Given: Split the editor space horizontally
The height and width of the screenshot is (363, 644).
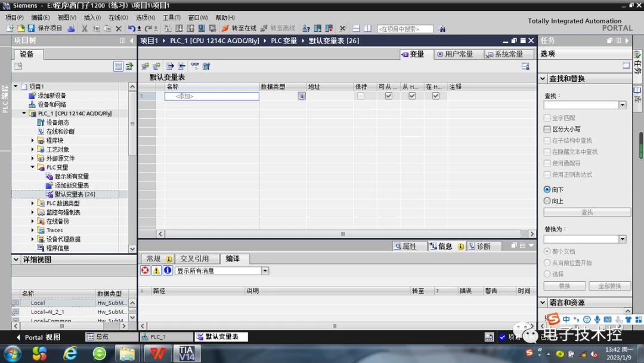Looking at the screenshot, I should click(356, 29).
